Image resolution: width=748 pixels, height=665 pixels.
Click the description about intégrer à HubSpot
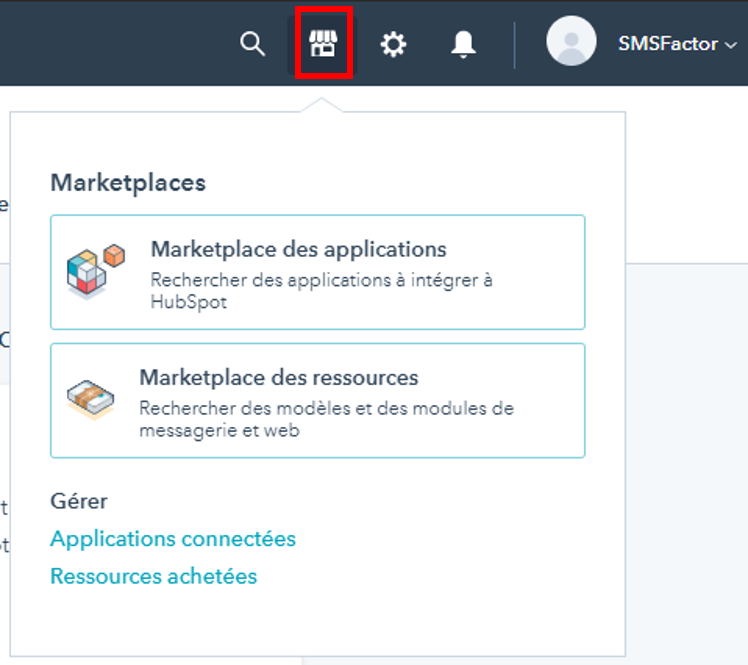click(x=322, y=291)
